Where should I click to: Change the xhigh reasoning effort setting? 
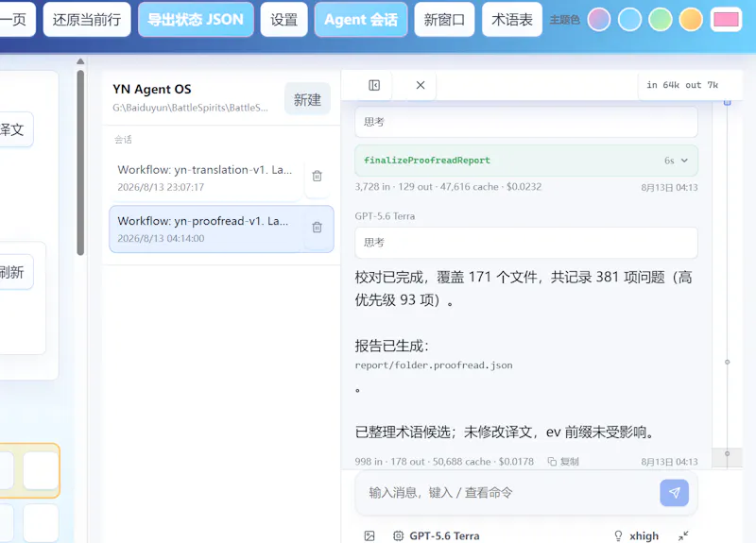click(636, 535)
